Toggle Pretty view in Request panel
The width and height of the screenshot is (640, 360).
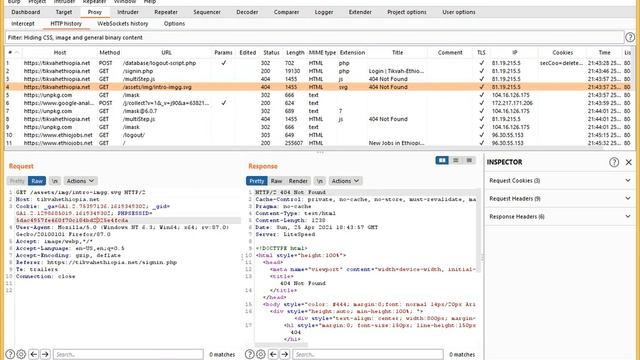tap(17, 181)
